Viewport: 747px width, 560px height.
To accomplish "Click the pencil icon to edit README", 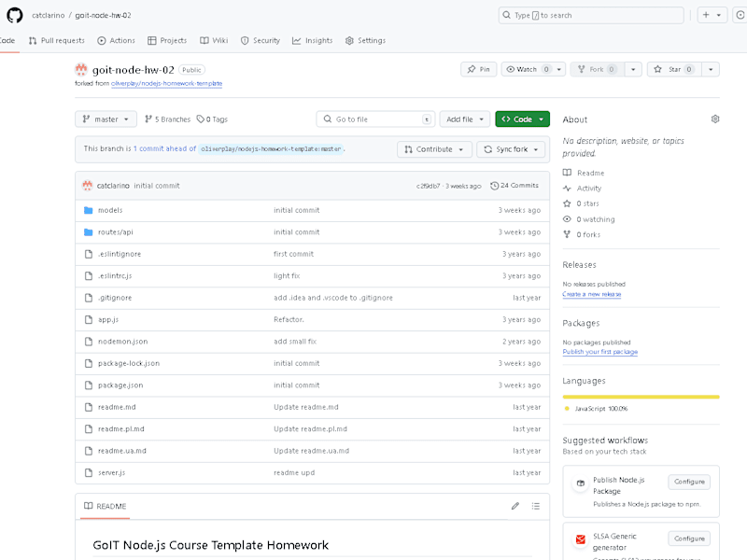I will point(515,506).
